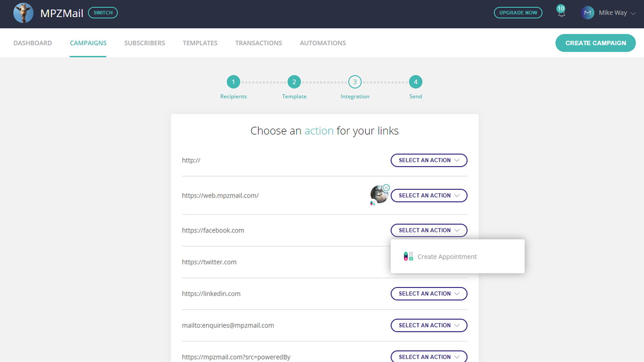Click step 1 Recipients circle
This screenshot has height=362, width=644.
(233, 82)
